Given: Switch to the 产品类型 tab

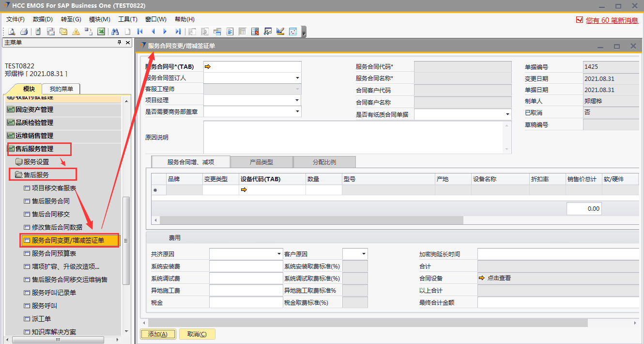Looking at the screenshot, I should [261, 162].
